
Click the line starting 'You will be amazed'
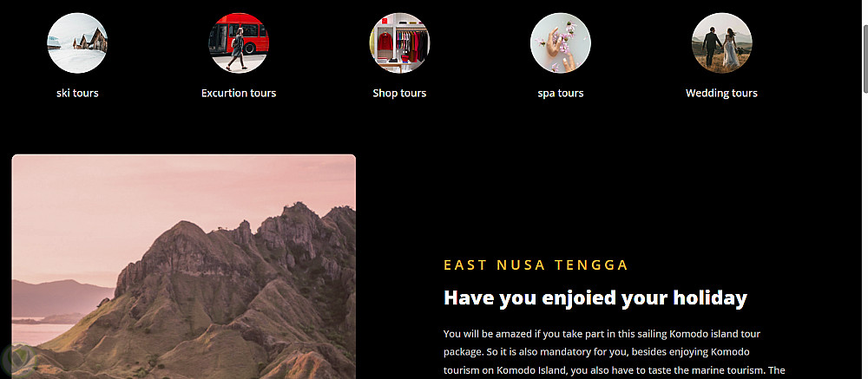coord(602,334)
